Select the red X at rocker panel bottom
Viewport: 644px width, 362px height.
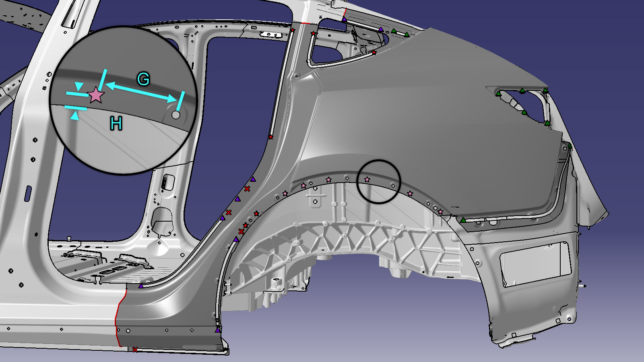[x=135, y=350]
